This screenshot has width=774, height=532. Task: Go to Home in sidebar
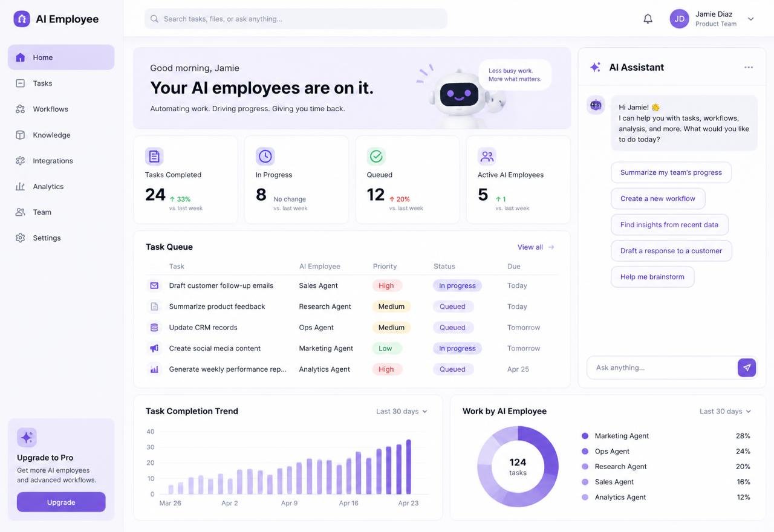(x=61, y=57)
